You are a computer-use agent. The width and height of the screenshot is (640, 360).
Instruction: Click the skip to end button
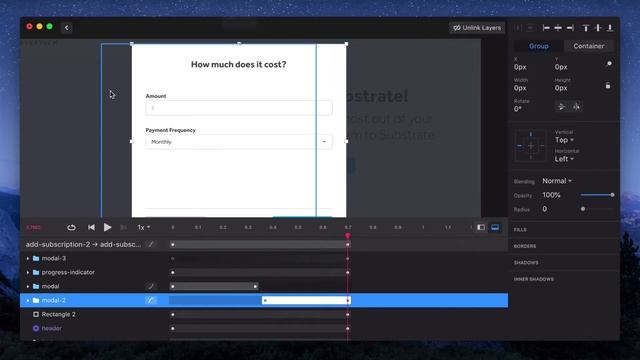click(123, 227)
